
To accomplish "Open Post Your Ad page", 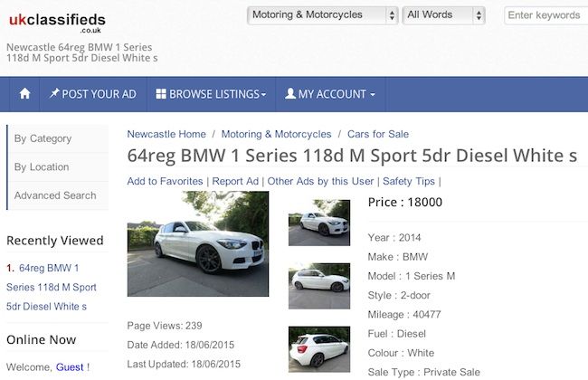I will pos(92,94).
